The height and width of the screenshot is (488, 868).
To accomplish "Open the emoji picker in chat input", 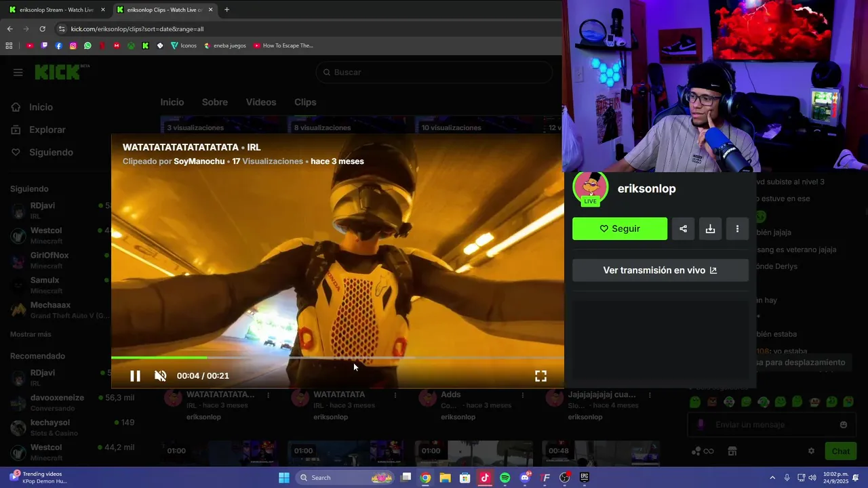I will pos(844,425).
